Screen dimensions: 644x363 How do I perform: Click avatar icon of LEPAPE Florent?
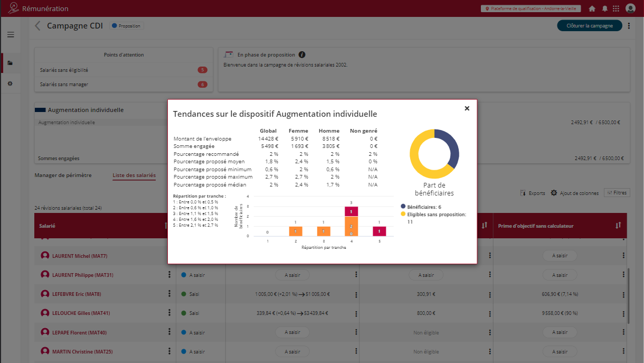click(x=45, y=332)
